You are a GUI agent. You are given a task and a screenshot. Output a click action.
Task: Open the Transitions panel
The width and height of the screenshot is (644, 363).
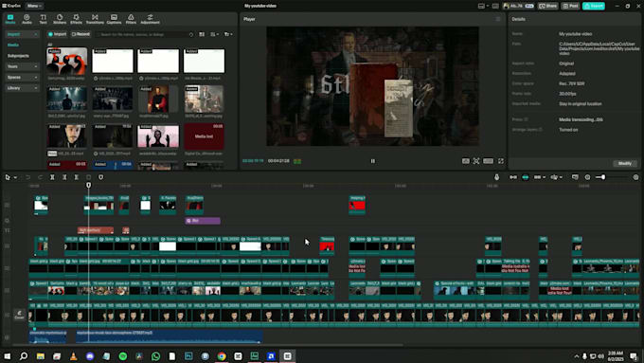[x=95, y=19]
